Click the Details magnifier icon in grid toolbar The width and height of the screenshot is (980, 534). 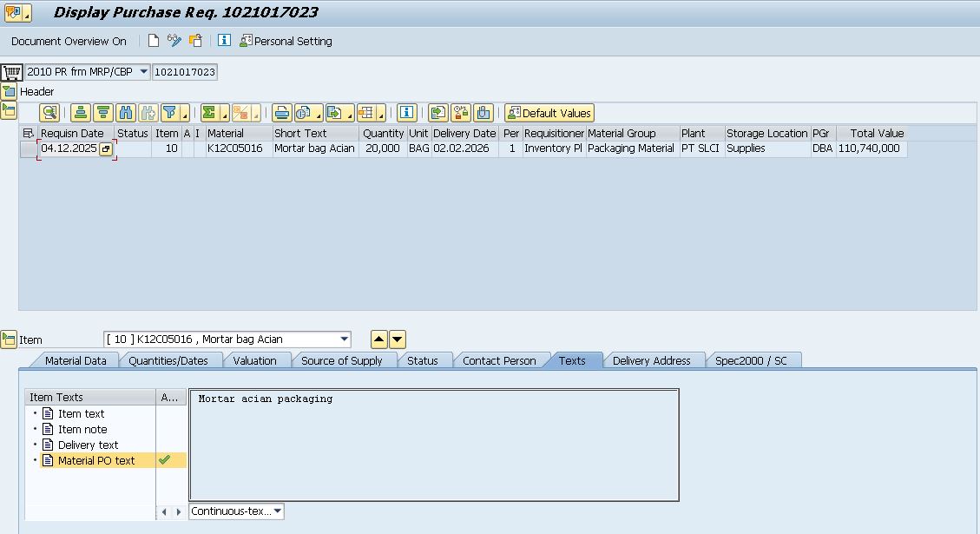coord(49,113)
